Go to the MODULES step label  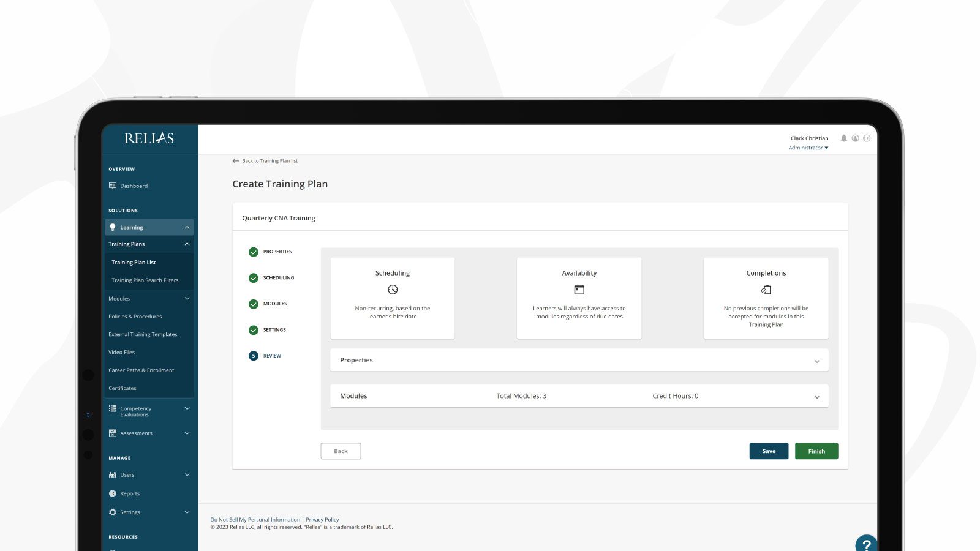pos(275,304)
